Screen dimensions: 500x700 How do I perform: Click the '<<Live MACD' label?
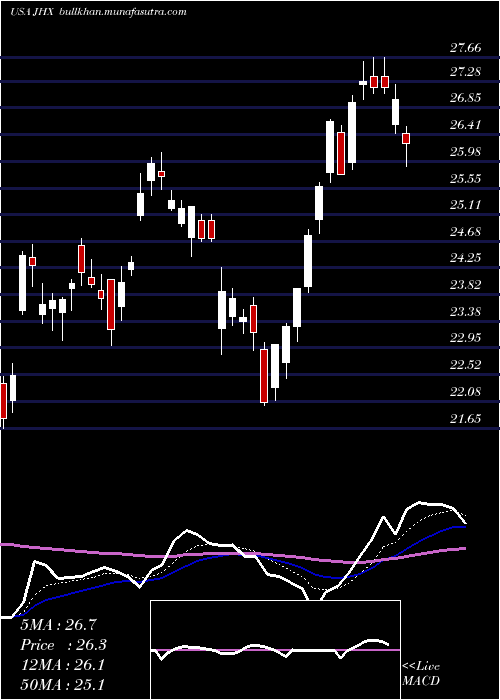tap(421, 673)
